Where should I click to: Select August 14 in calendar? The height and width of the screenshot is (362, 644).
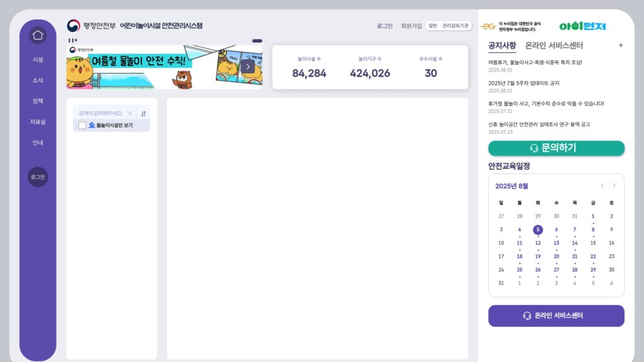coord(575,243)
